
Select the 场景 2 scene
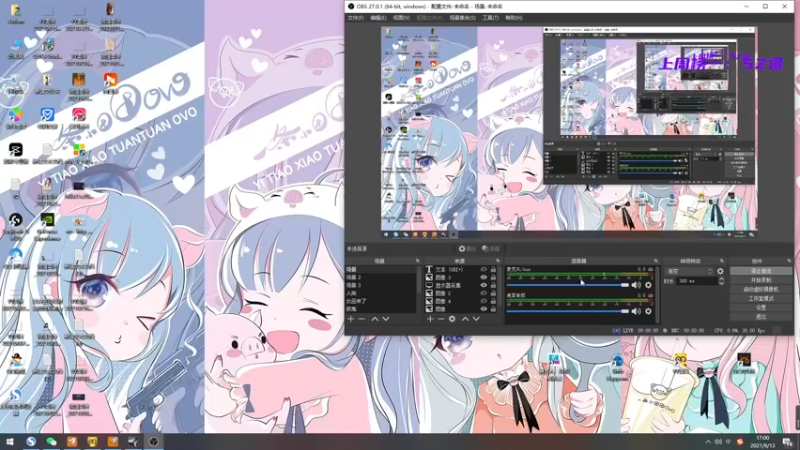(381, 278)
